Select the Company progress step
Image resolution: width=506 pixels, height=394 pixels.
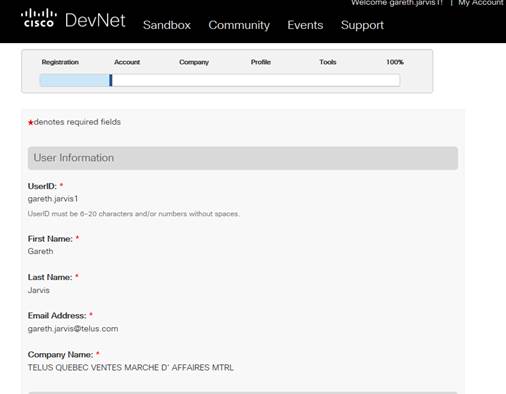tap(194, 62)
